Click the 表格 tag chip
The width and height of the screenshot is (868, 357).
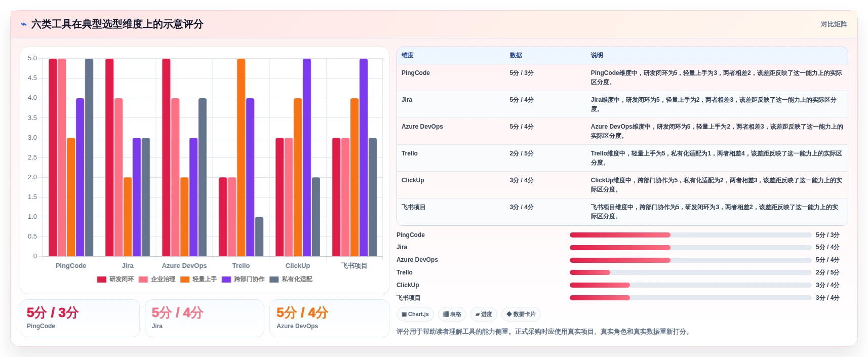coord(452,314)
